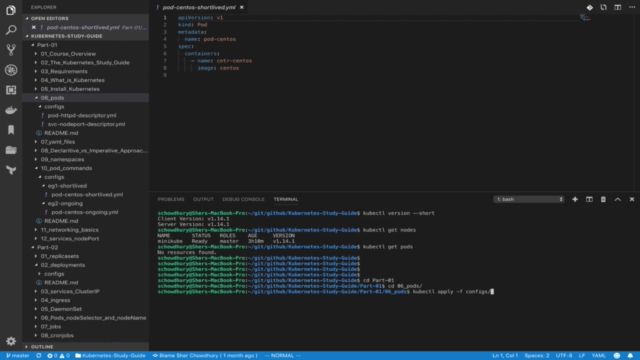Click the errors and warnings count in the status bar
Viewport: 640px width, 360px height.
point(58,356)
